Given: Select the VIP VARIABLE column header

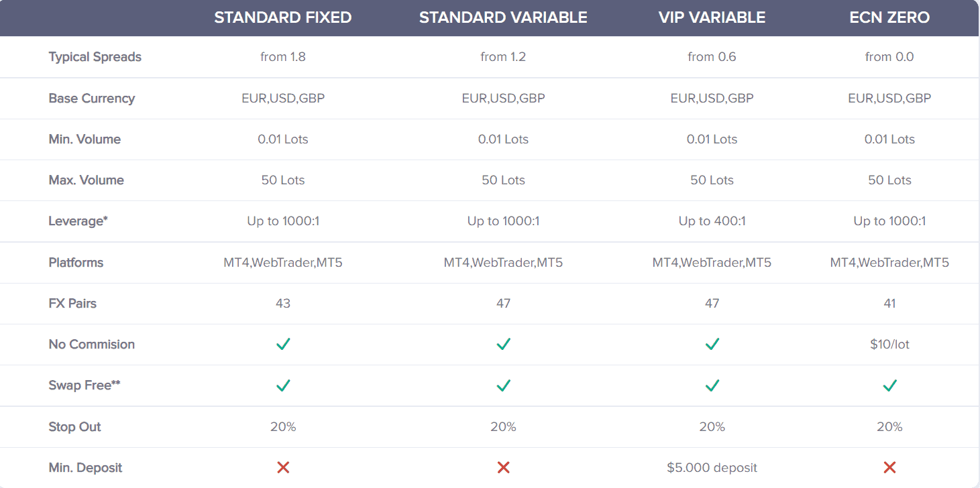Looking at the screenshot, I should (x=712, y=18).
